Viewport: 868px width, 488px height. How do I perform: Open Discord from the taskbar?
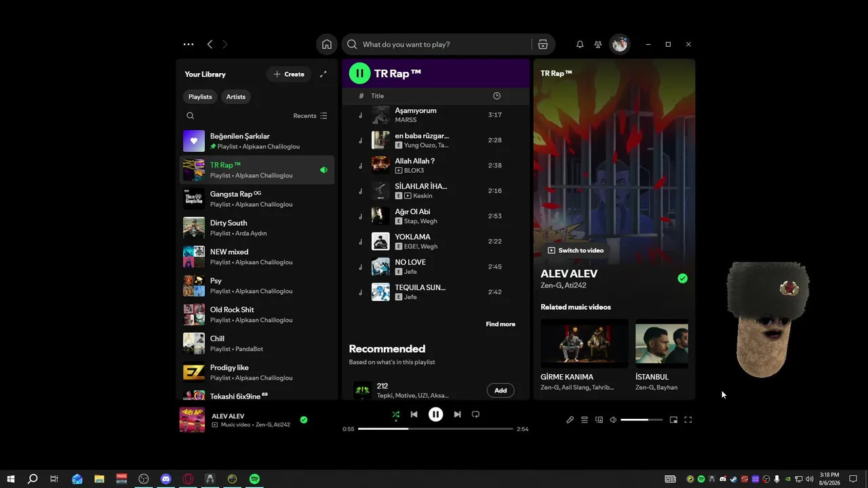tap(166, 479)
